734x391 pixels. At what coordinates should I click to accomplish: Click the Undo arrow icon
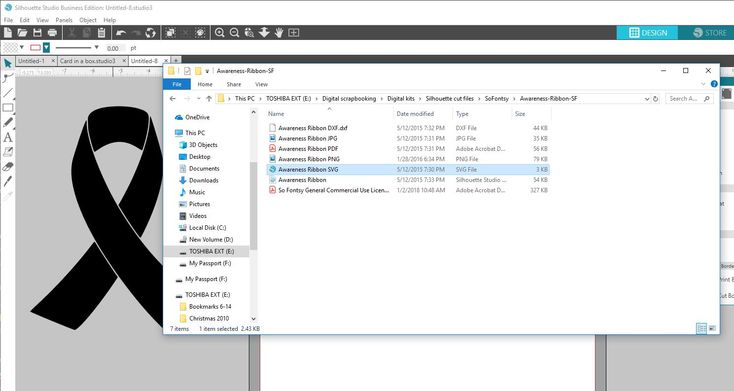(121, 32)
